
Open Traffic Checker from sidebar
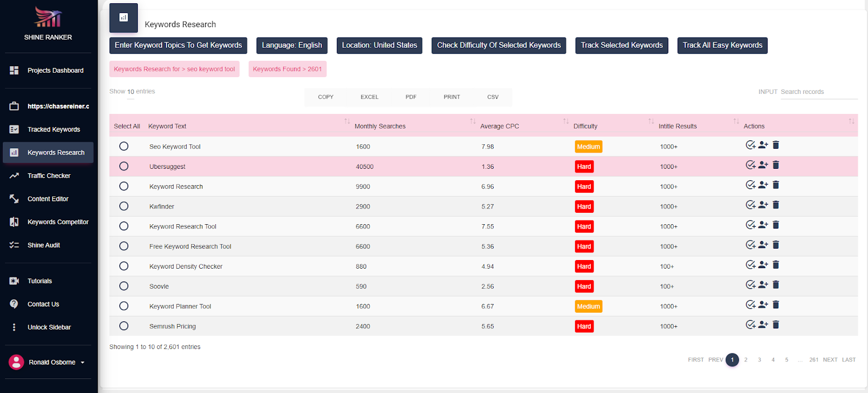[x=48, y=176]
